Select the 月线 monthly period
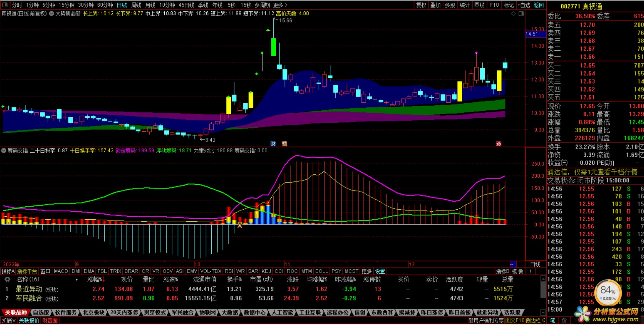644x325 pixels. pyautogui.click(x=150, y=5)
